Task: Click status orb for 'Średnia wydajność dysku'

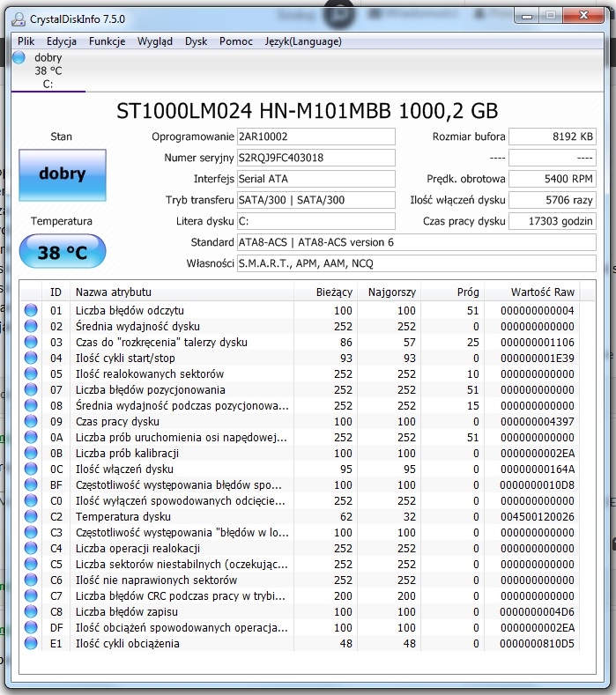Action: tap(31, 326)
